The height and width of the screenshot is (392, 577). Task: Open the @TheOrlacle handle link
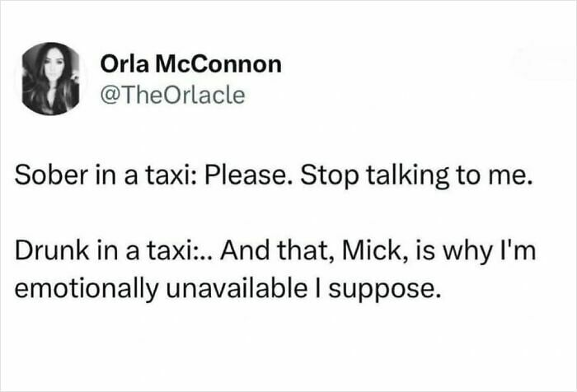click(172, 95)
